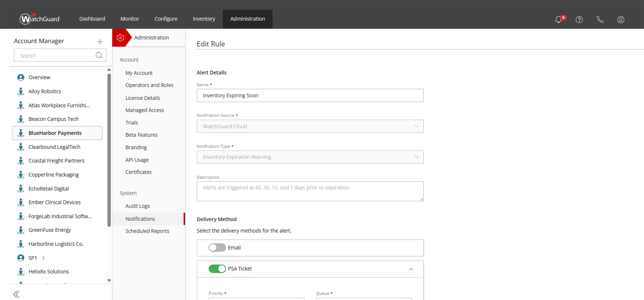This screenshot has height=300, width=644.
Task: Click the help question mark icon
Action: point(579,19)
